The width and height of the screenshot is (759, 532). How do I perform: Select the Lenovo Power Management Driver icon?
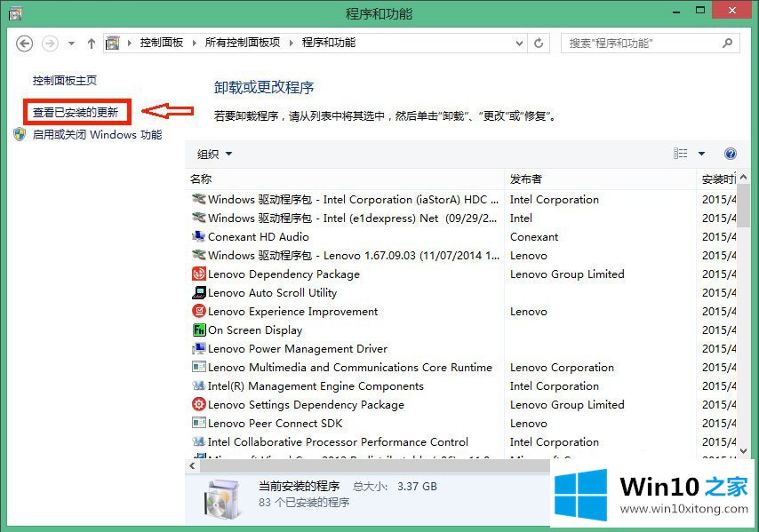click(x=198, y=348)
